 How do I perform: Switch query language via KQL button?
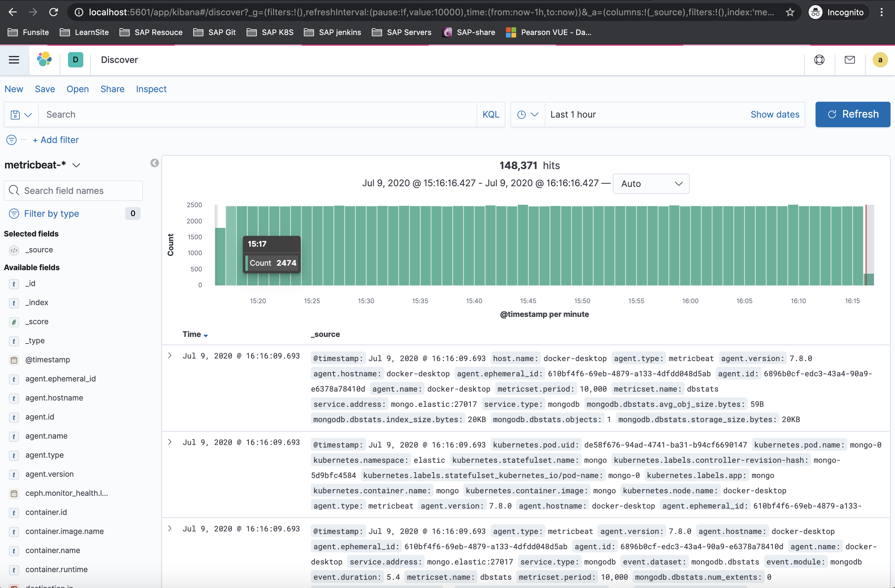(x=491, y=115)
